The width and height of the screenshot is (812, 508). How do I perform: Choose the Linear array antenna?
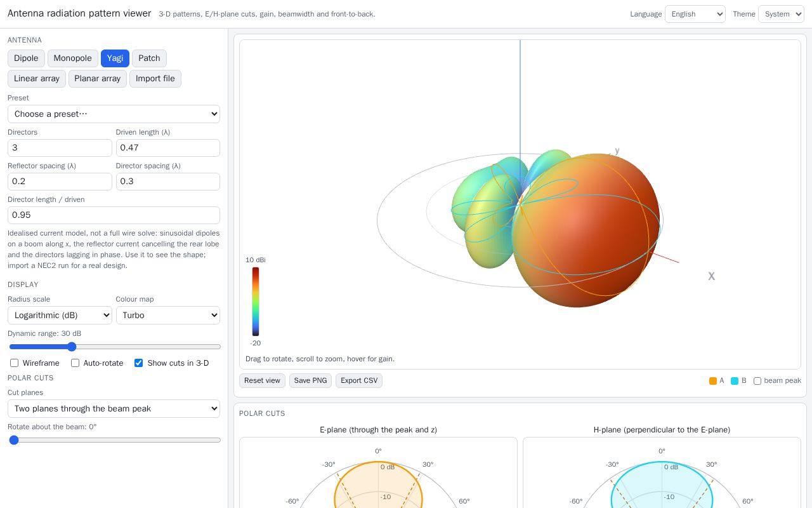37,79
